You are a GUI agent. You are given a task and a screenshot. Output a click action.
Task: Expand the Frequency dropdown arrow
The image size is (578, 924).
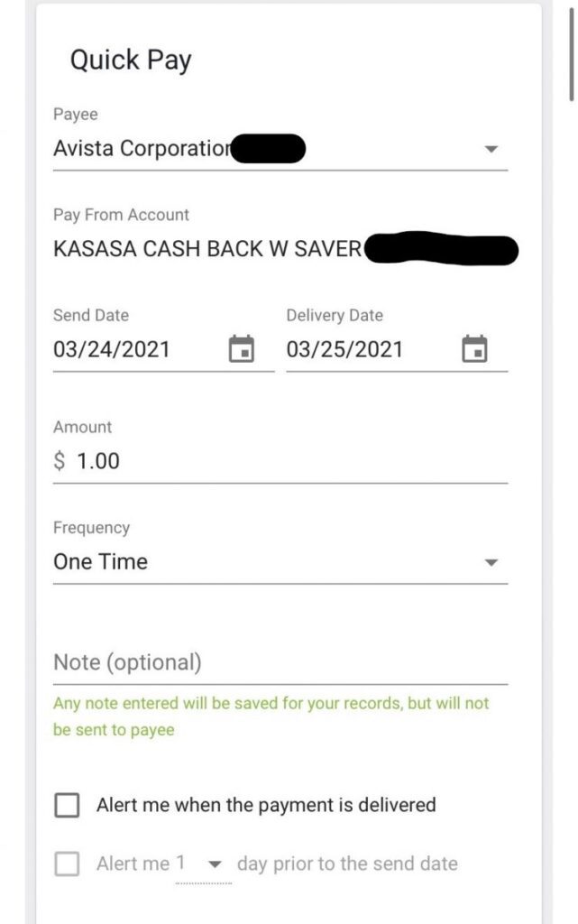[491, 562]
